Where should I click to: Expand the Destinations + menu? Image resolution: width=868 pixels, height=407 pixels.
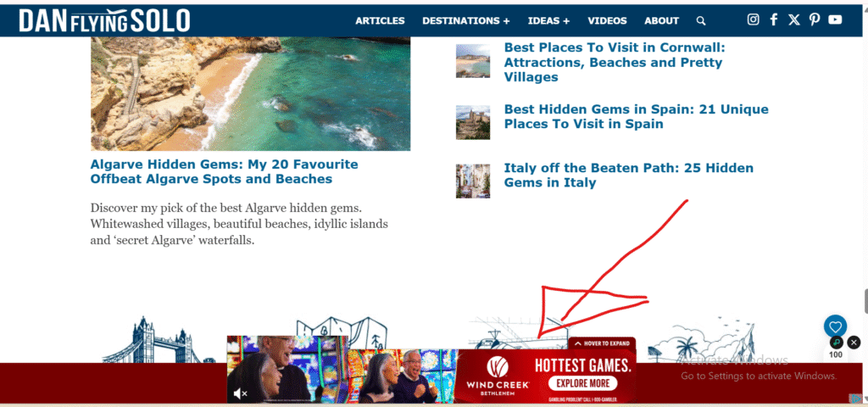point(465,20)
